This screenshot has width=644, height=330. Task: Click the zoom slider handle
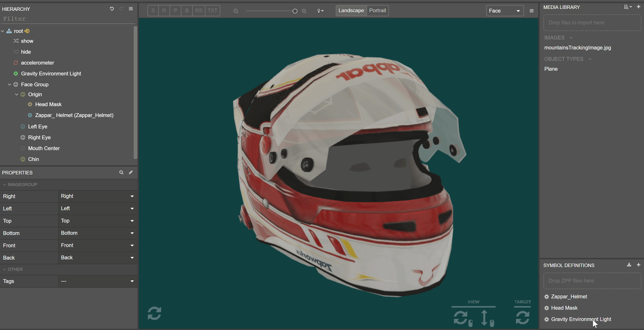[x=295, y=11]
